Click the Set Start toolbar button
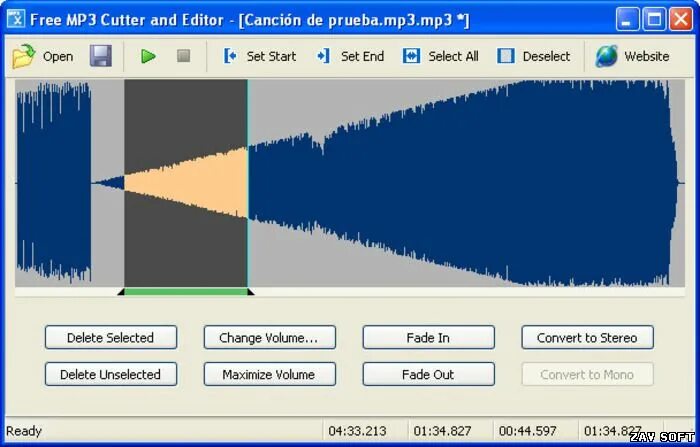 [x=259, y=56]
